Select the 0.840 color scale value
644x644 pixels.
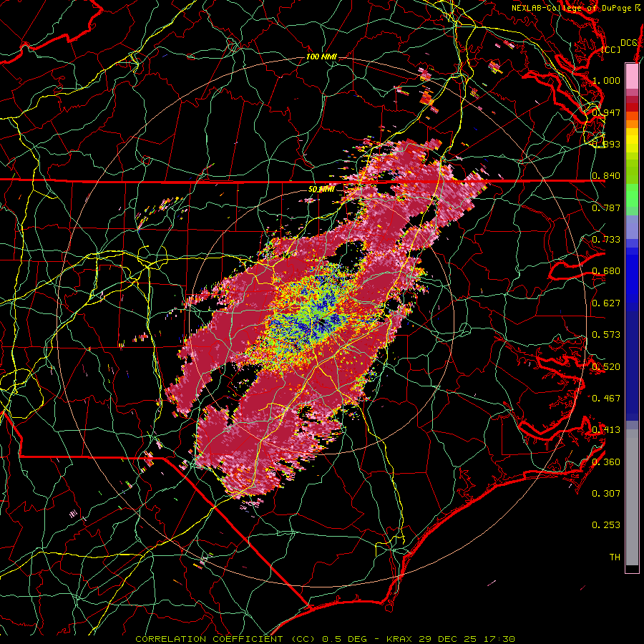[x=606, y=176]
